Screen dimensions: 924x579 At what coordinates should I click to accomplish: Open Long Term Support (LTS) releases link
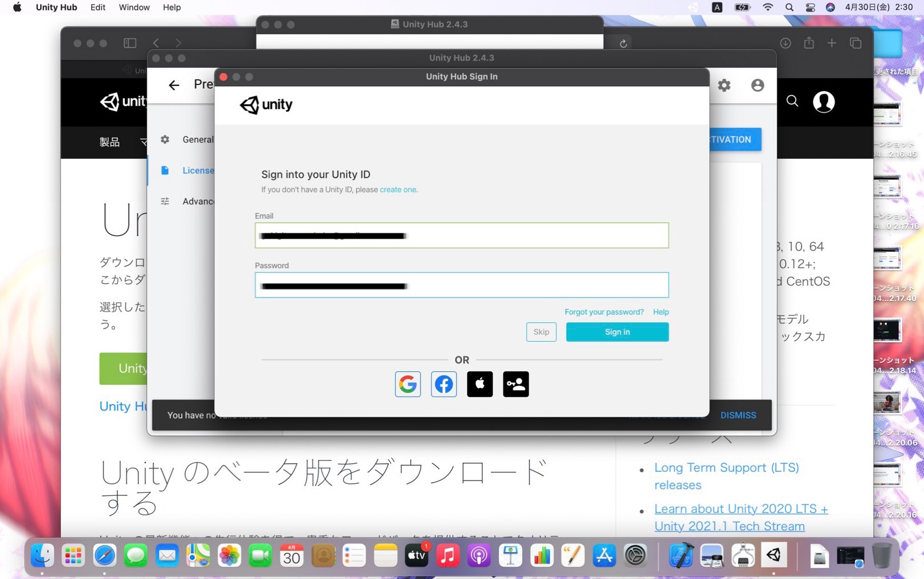[726, 476]
